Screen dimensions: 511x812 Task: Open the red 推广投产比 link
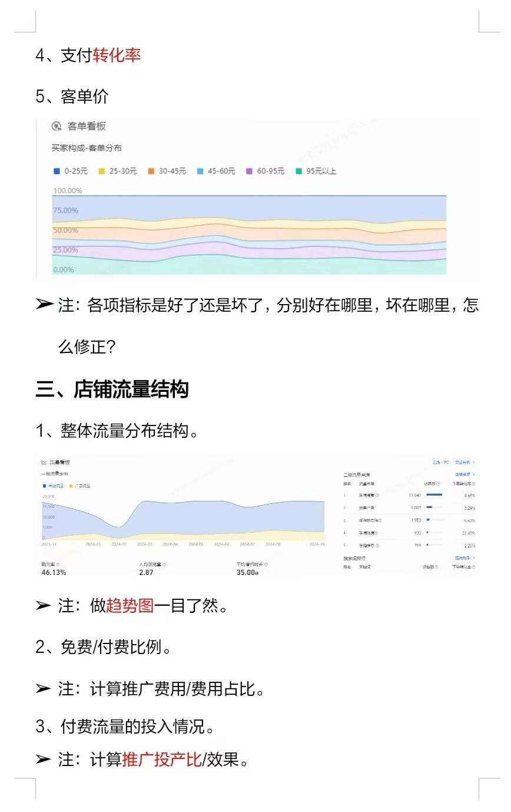tap(162, 760)
